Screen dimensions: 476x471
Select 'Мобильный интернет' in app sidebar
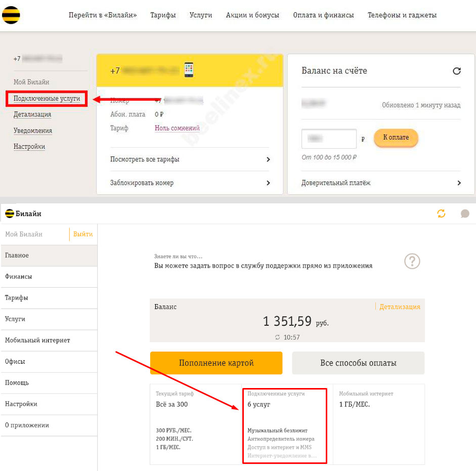37,340
